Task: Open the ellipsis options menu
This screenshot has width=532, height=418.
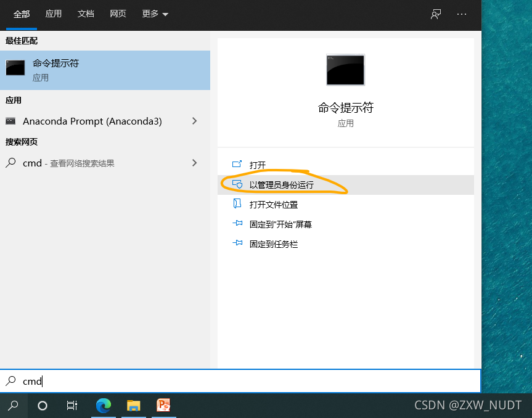Action: click(x=462, y=14)
